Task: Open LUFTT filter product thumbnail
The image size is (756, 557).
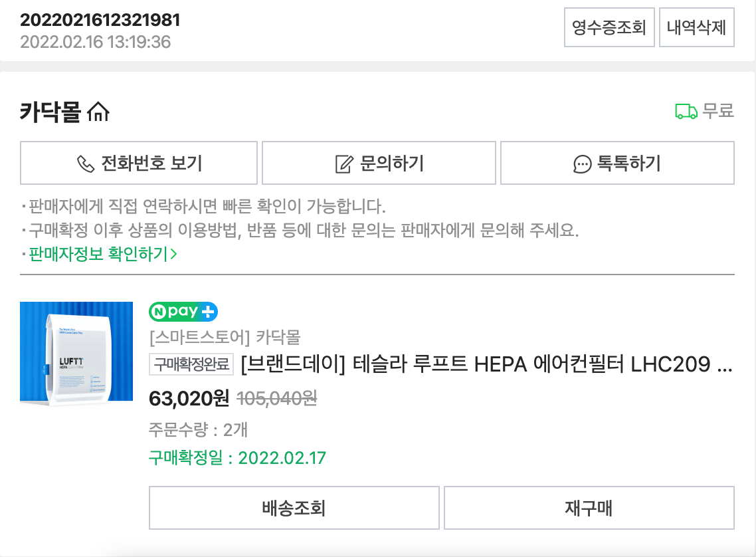Action: (76, 354)
